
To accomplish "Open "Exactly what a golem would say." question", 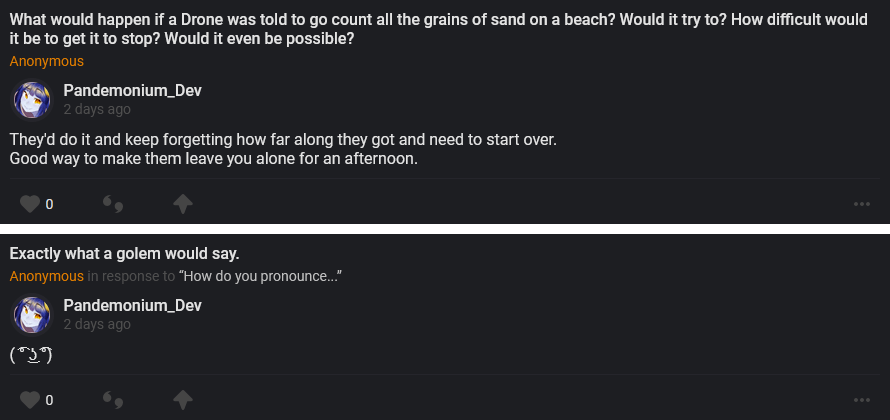I will click(125, 253).
